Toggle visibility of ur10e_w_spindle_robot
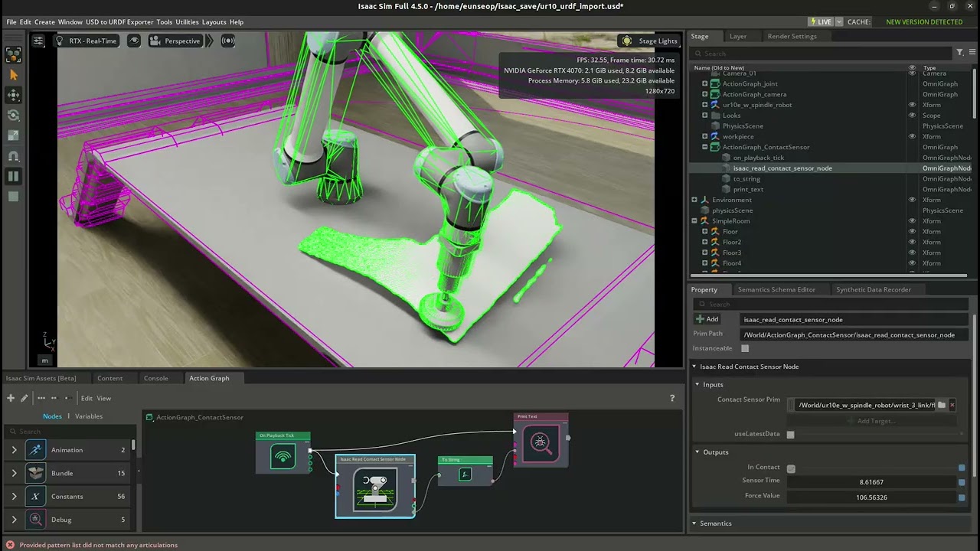 [x=911, y=105]
